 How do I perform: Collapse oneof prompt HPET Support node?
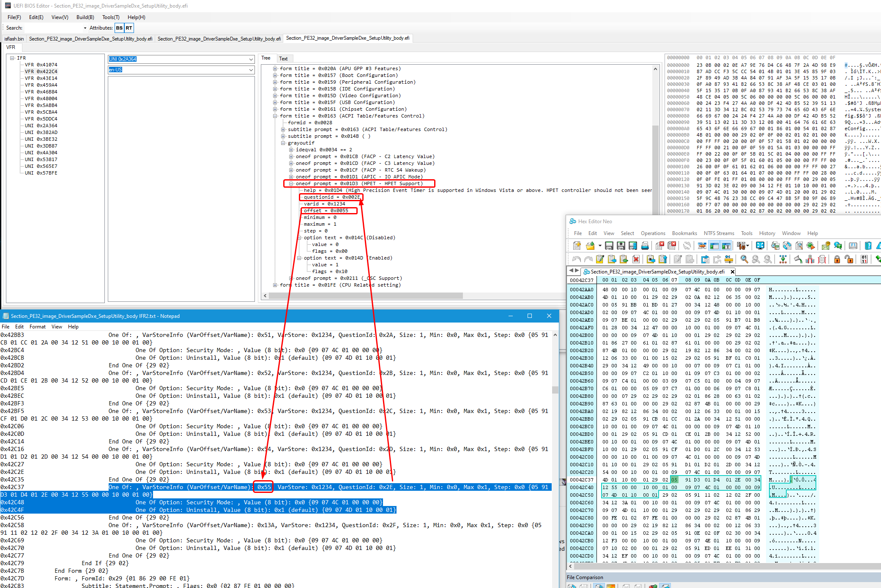pyautogui.click(x=291, y=183)
